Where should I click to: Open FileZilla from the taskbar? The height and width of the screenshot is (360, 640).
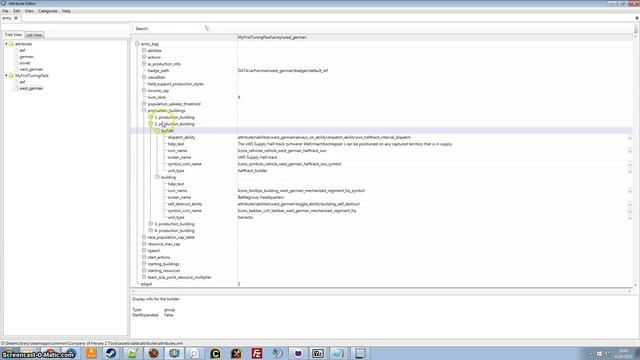257,353
